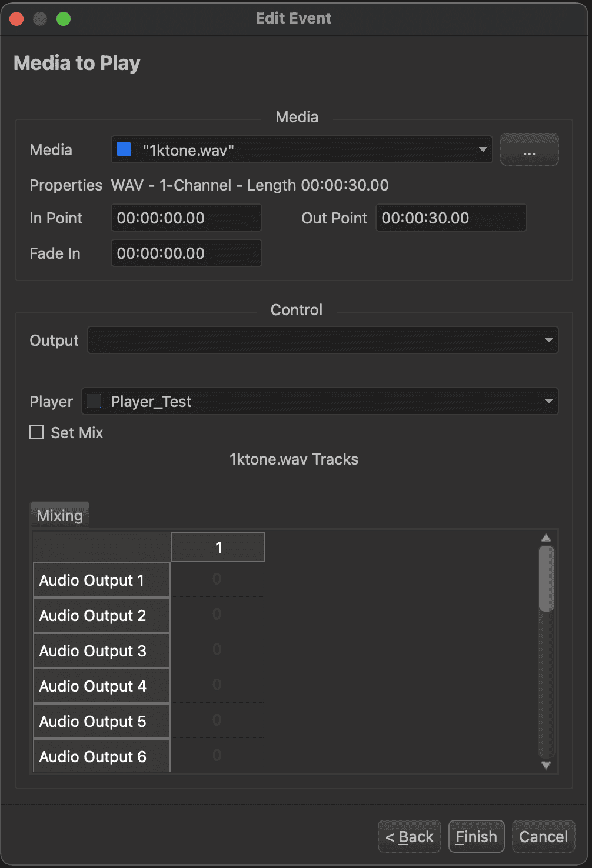The width and height of the screenshot is (592, 868).
Task: Click the Audio Output 2 mix cell
Action: [x=217, y=615]
